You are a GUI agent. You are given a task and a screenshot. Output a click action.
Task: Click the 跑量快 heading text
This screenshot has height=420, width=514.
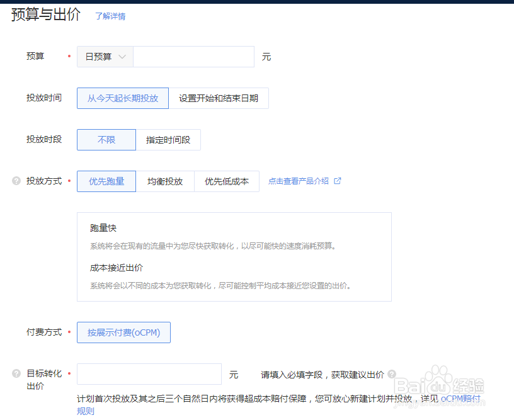tap(103, 228)
